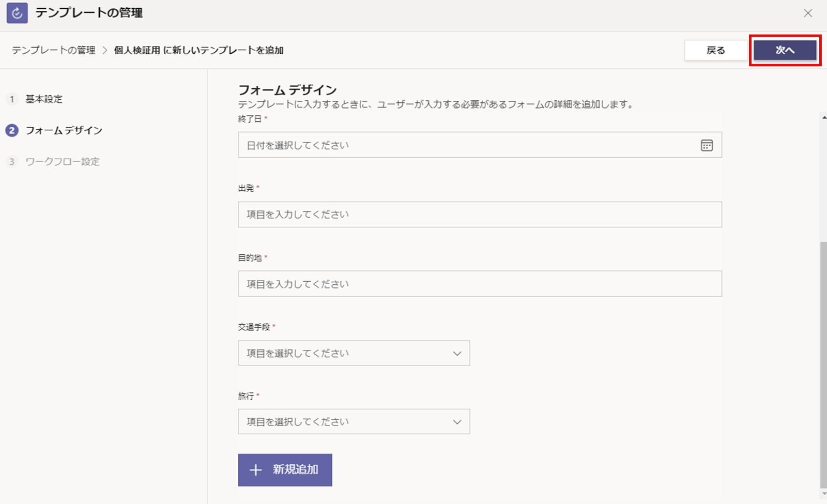Viewport: 827px width, 504px height.
Task: Expand the 旅行 dropdown
Action: pyautogui.click(x=354, y=422)
